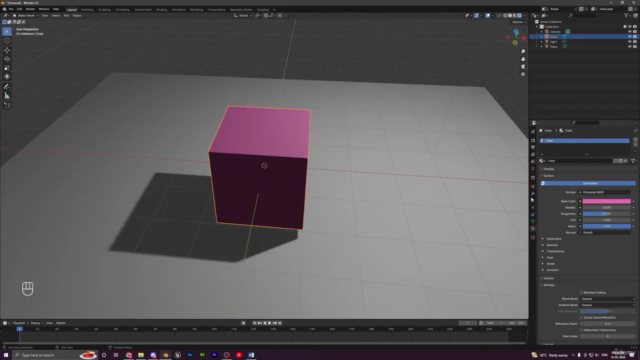
Task: Enable Backface Culling checkbox
Action: point(582,293)
